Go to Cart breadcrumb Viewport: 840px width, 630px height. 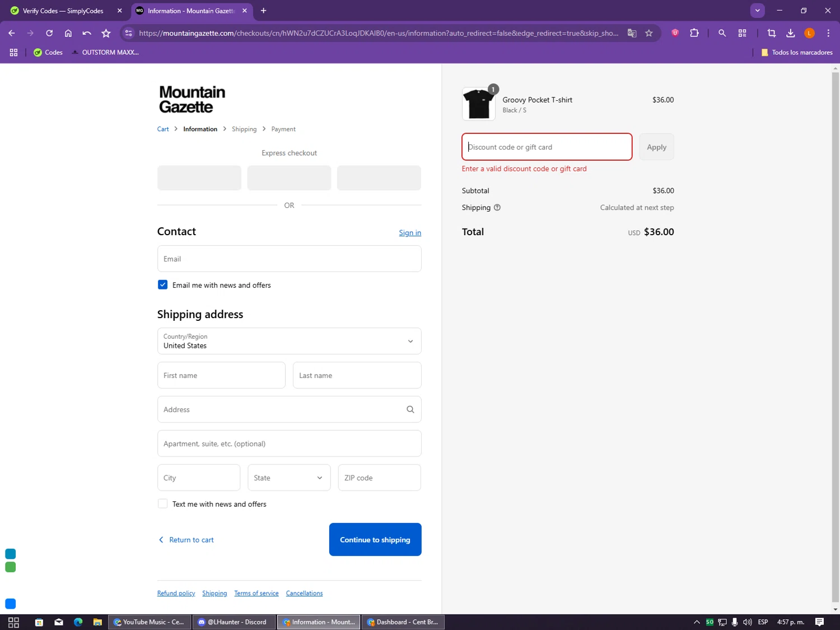[163, 129]
